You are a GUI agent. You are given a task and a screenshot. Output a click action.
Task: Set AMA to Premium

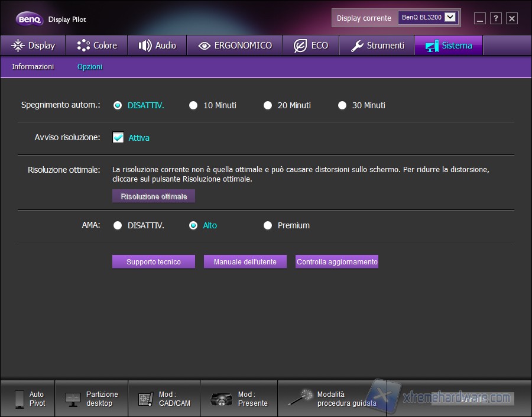tap(268, 225)
